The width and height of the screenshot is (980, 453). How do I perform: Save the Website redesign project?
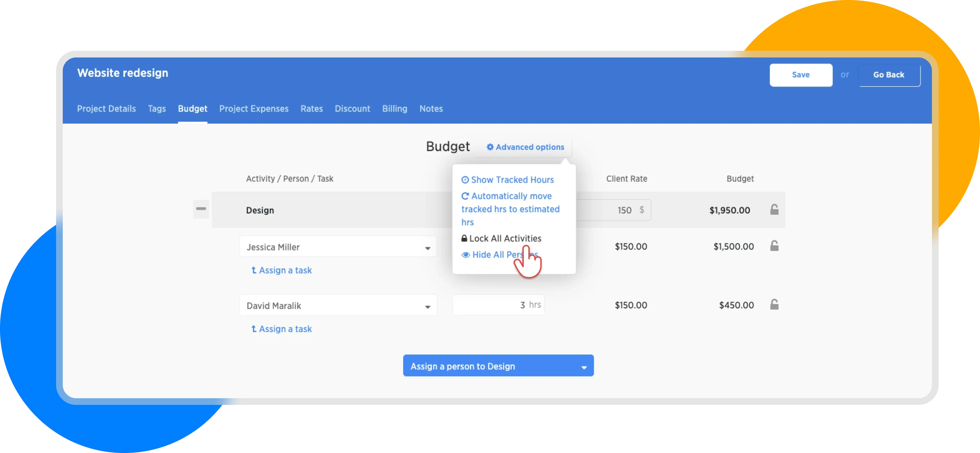click(800, 75)
